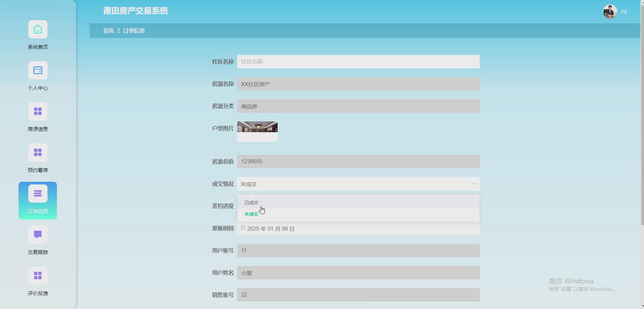Click the 销售账号 field showing 22

point(358,295)
